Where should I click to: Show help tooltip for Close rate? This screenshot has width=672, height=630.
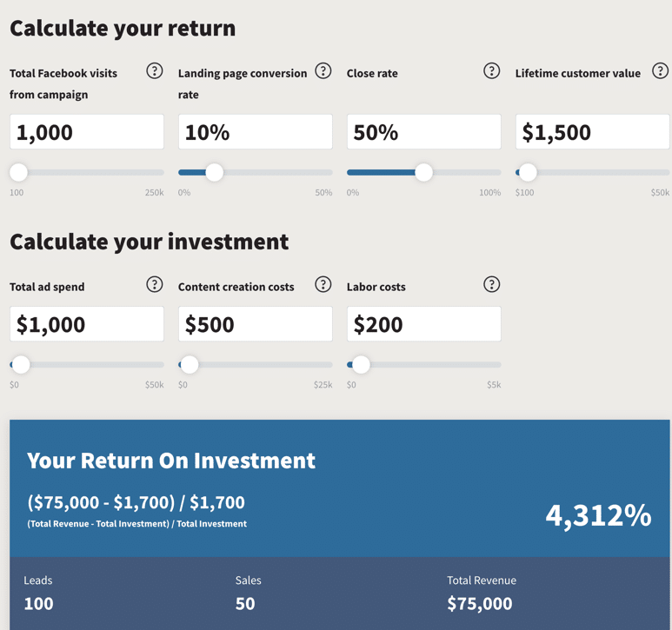(x=491, y=70)
